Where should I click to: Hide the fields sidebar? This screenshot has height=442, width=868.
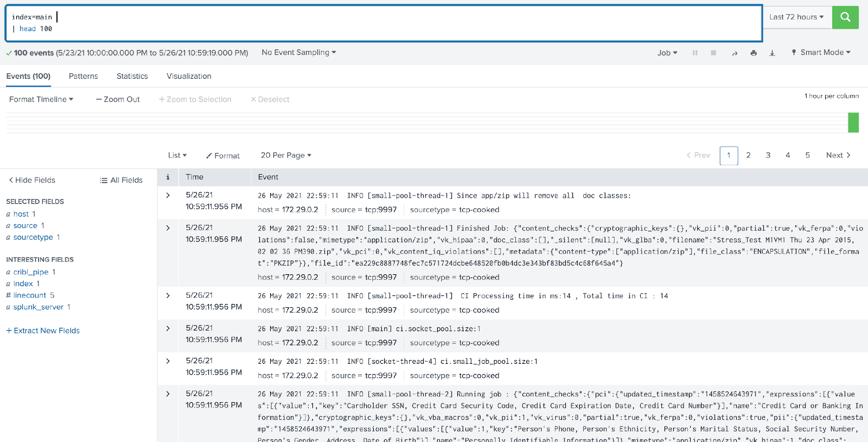coord(31,180)
